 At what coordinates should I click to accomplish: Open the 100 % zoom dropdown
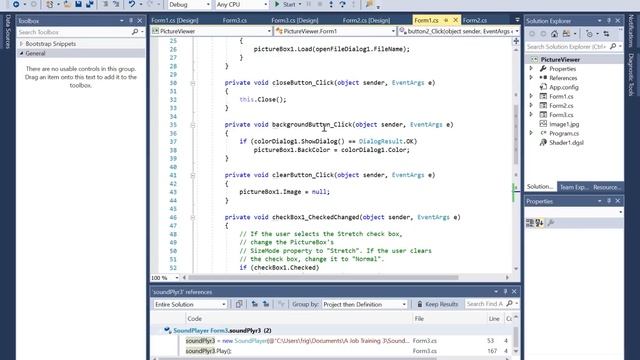[165, 278]
